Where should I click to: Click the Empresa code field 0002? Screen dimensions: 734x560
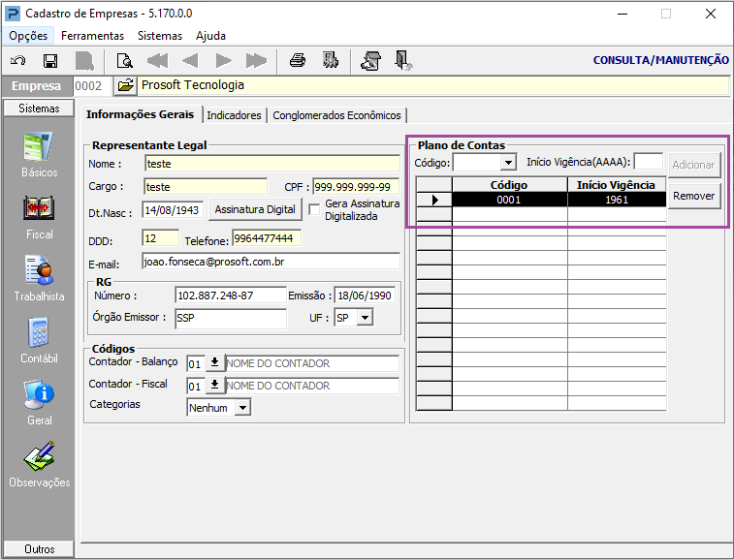(92, 85)
